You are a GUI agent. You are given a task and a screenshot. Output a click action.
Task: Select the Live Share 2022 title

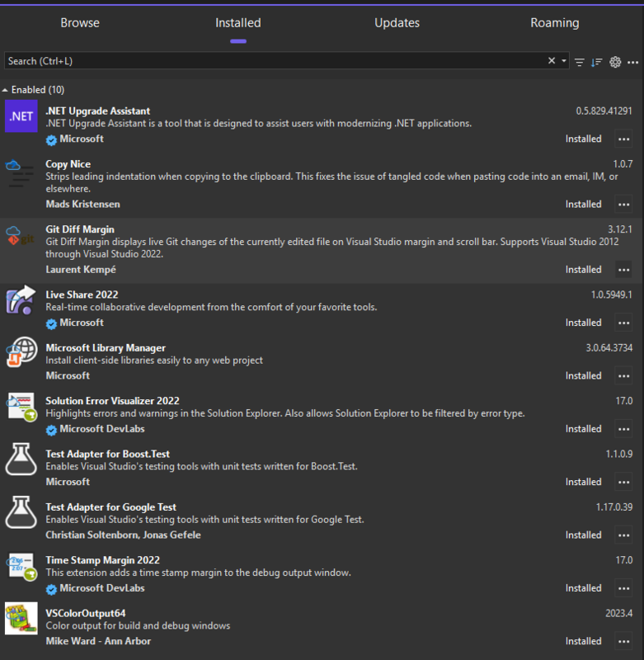click(82, 295)
